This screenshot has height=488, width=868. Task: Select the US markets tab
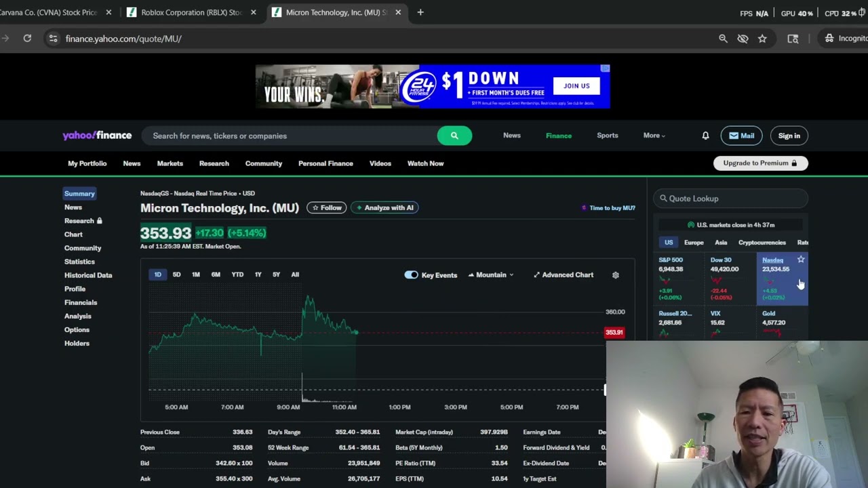669,243
